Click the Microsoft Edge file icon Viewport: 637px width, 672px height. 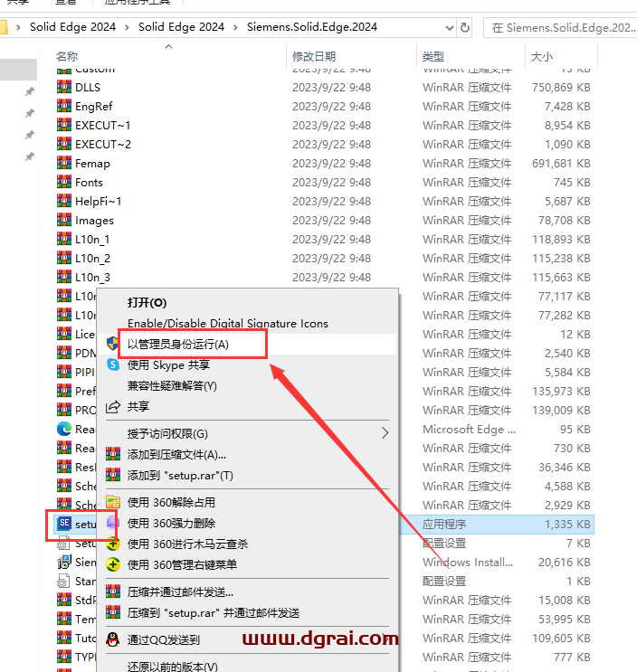[64, 429]
